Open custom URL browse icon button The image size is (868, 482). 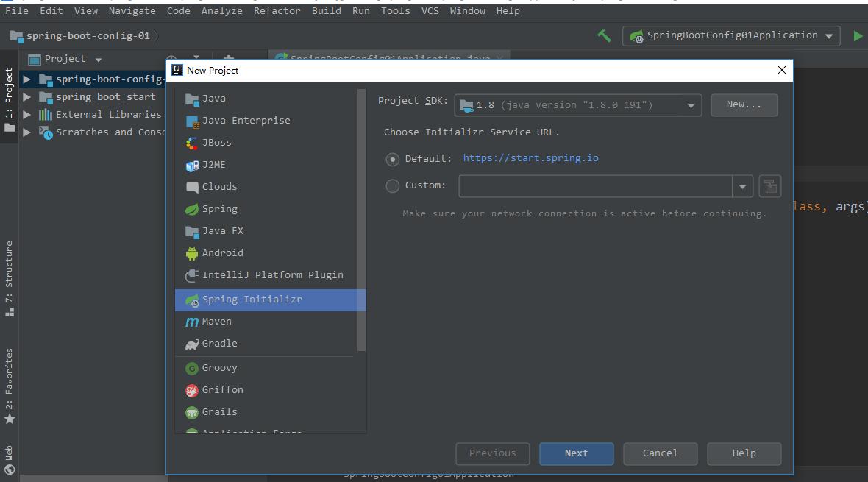(x=769, y=186)
